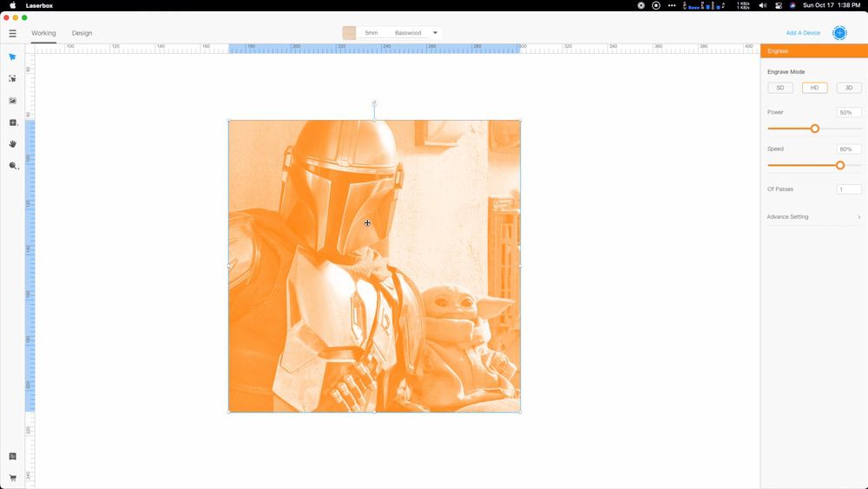Click the three-dots menu bar icon
The image size is (868, 489).
pyautogui.click(x=672, y=5)
